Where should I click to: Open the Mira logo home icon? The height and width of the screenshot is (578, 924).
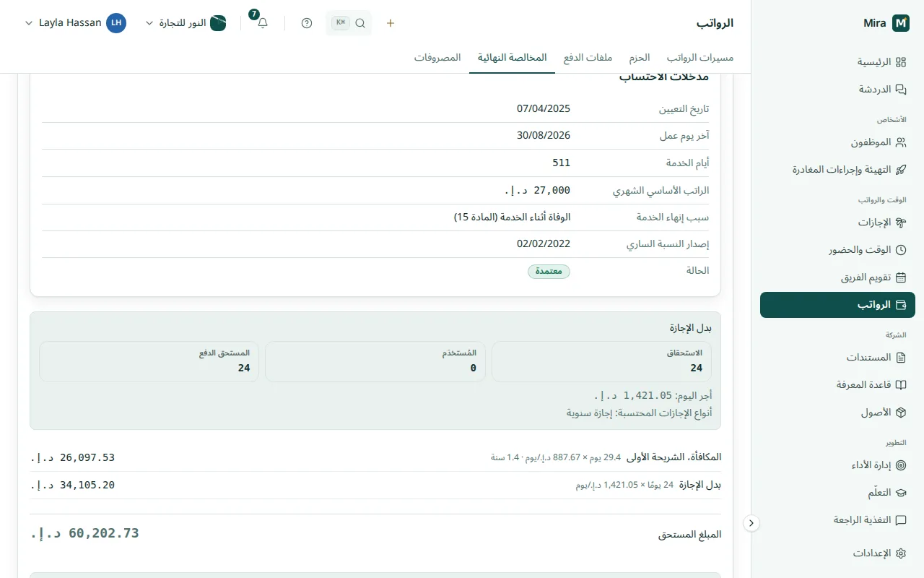click(901, 23)
